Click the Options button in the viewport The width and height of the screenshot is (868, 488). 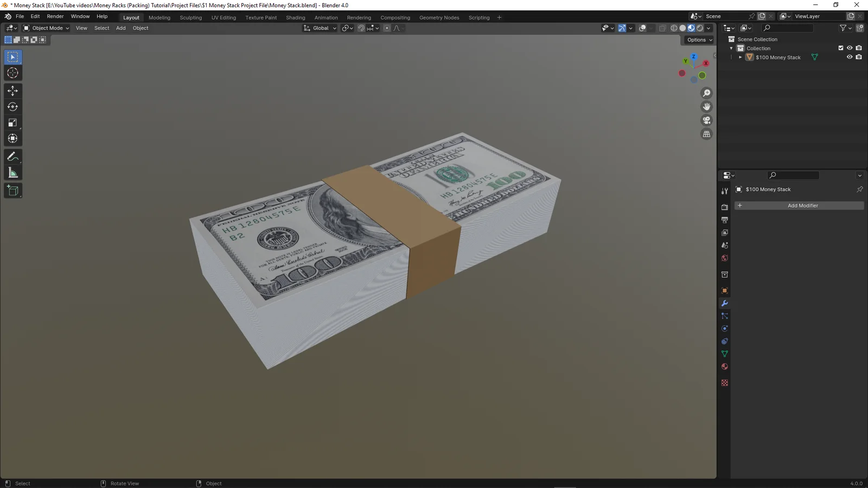click(698, 40)
